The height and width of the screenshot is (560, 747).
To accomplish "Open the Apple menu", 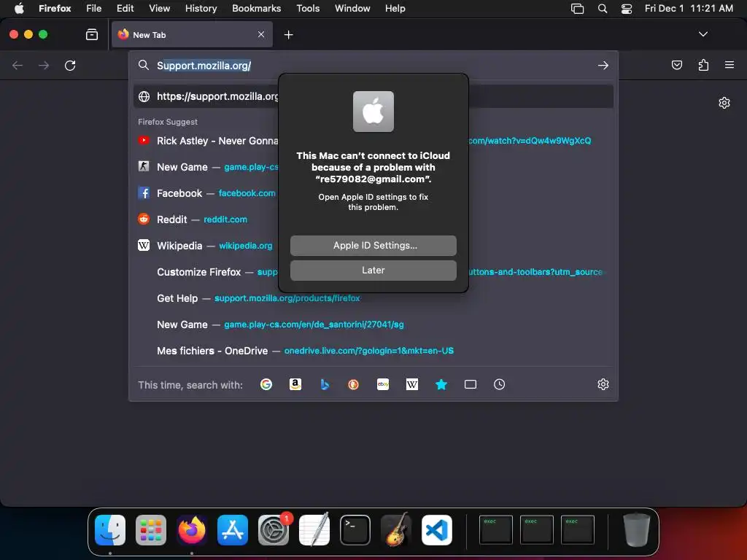I will pyautogui.click(x=19, y=8).
